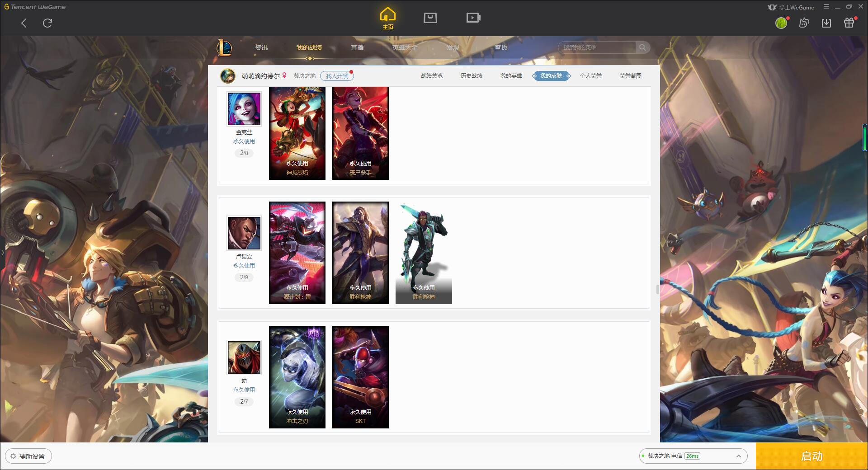Open the 3D model 胜利枪神 skin card
The image size is (868, 470).
pos(424,253)
